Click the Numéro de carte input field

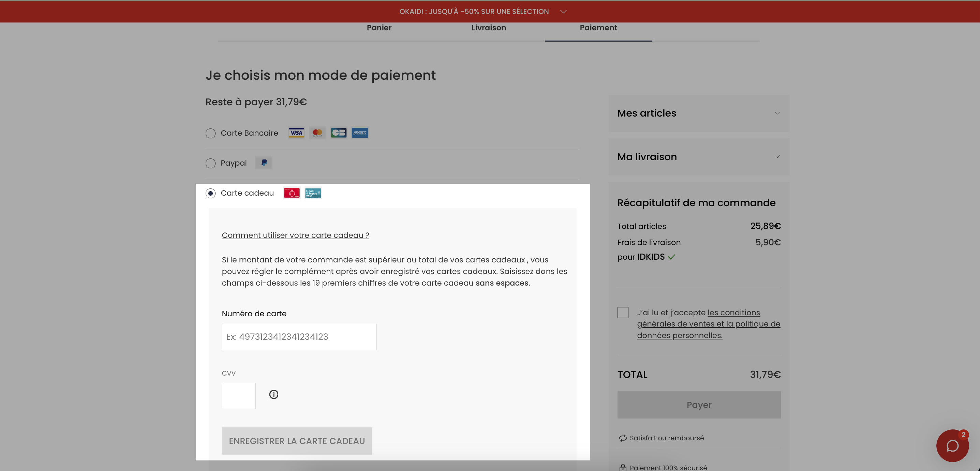299,337
